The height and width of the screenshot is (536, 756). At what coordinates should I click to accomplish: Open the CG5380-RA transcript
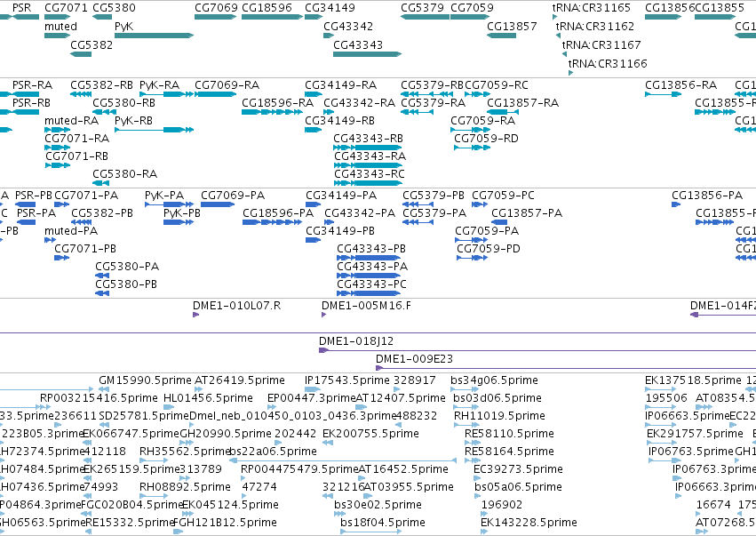100,183
